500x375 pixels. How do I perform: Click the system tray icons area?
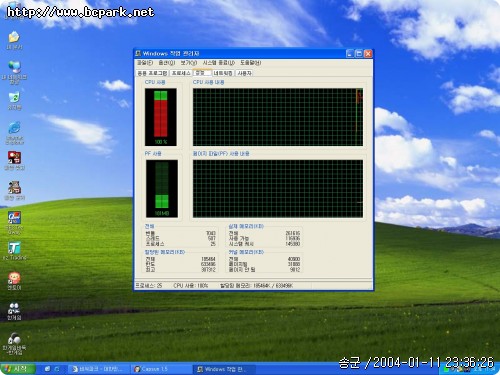(x=457, y=369)
